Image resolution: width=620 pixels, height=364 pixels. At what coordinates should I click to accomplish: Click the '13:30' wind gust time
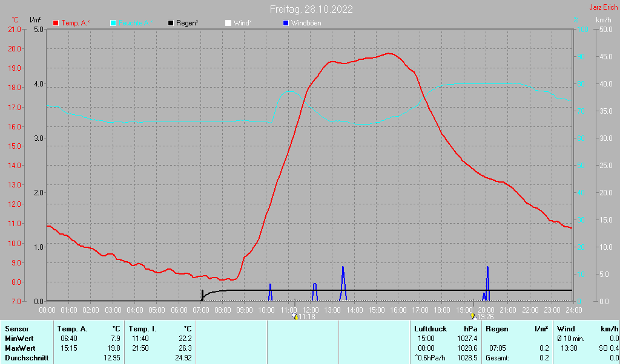(x=569, y=349)
